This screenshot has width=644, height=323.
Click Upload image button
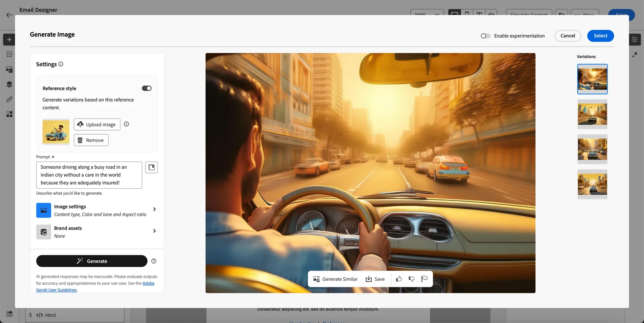tap(97, 125)
